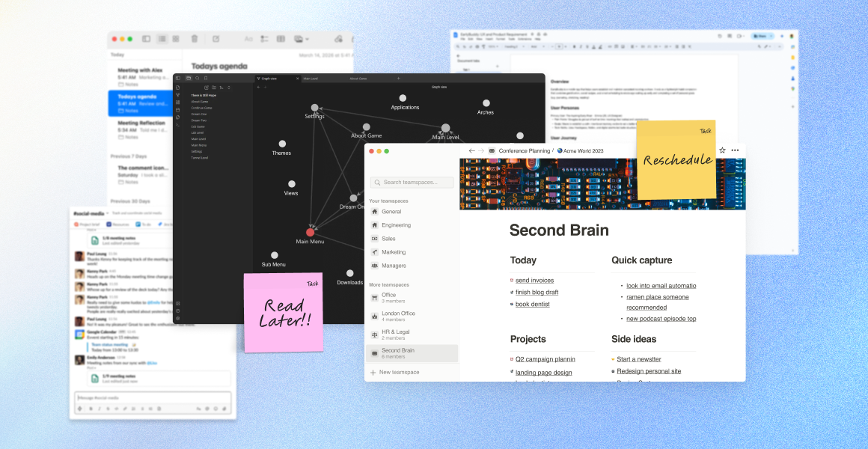
Task: Click the search icon in Obsidian top bar
Action: [197, 78]
